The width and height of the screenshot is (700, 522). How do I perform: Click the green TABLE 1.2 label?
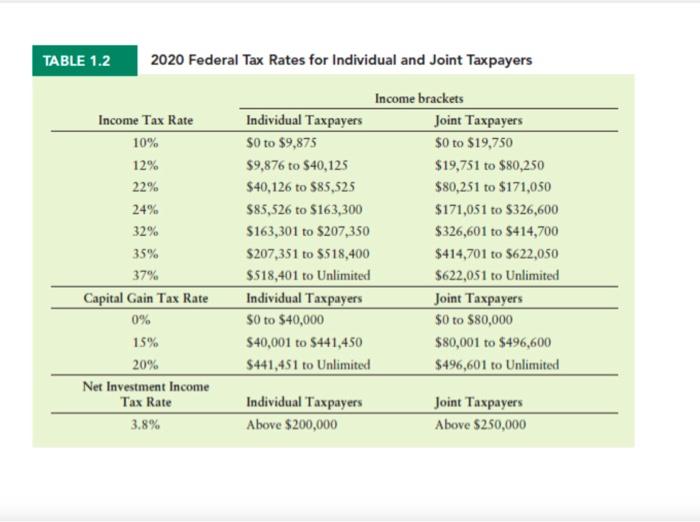pyautogui.click(x=85, y=60)
